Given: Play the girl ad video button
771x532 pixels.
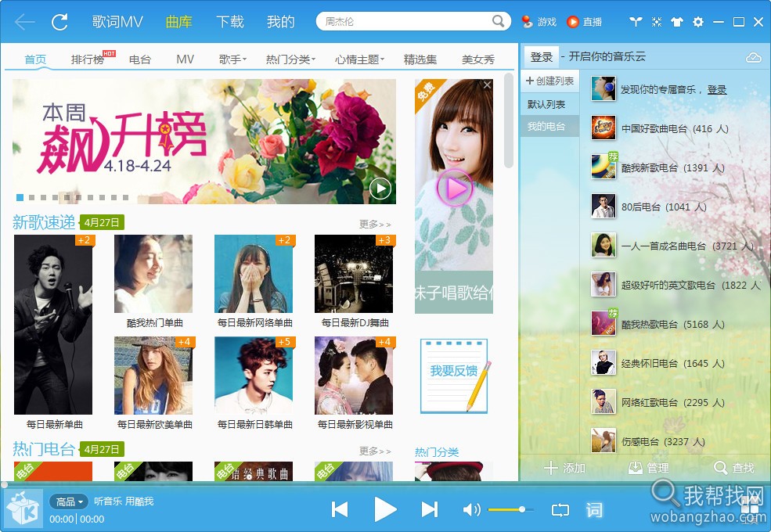Looking at the screenshot, I should click(454, 188).
